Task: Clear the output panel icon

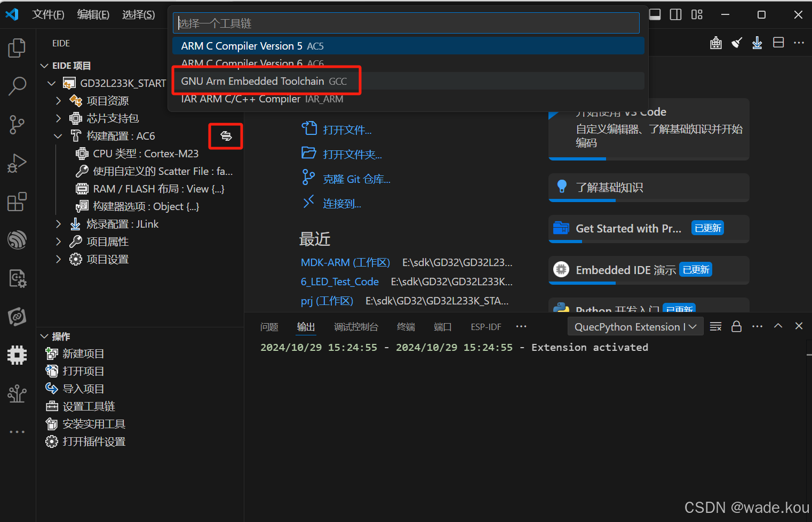Action: [x=716, y=326]
